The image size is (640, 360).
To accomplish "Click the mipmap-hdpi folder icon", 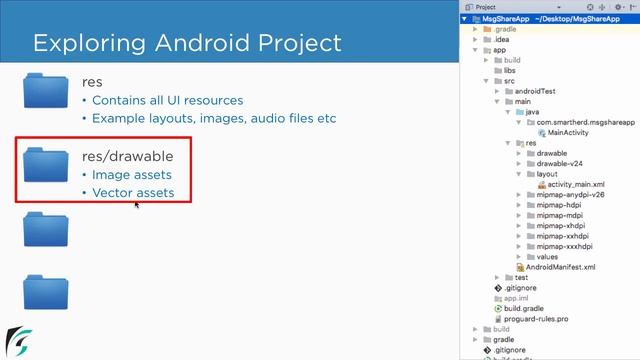I will tap(531, 205).
